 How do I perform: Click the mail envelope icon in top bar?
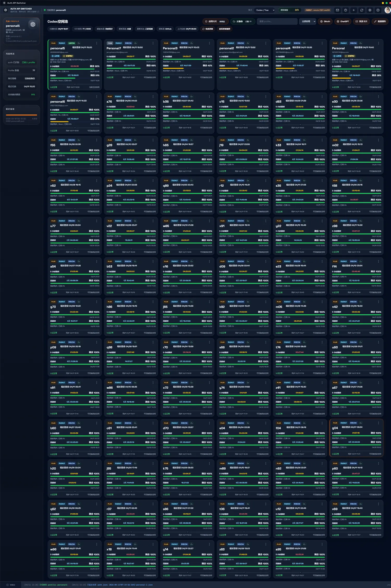pyautogui.click(x=337, y=10)
